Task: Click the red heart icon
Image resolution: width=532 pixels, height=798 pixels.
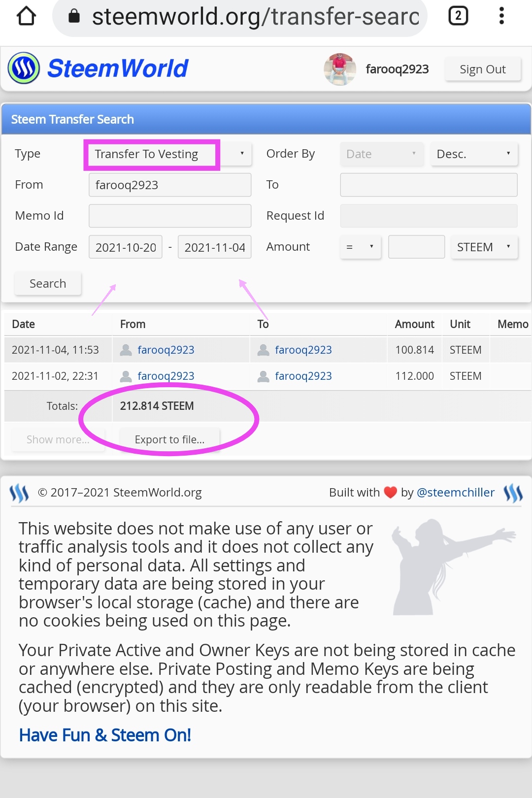Action: pos(391,493)
